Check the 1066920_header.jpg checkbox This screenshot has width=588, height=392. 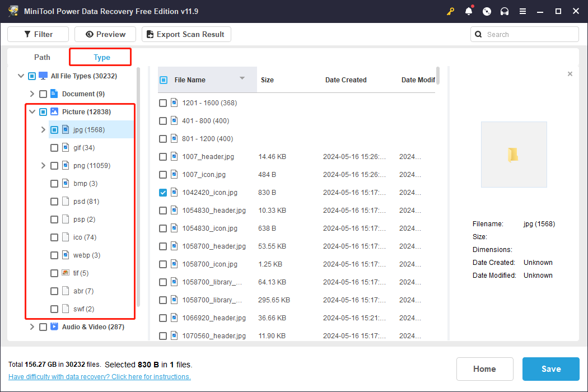[163, 318]
